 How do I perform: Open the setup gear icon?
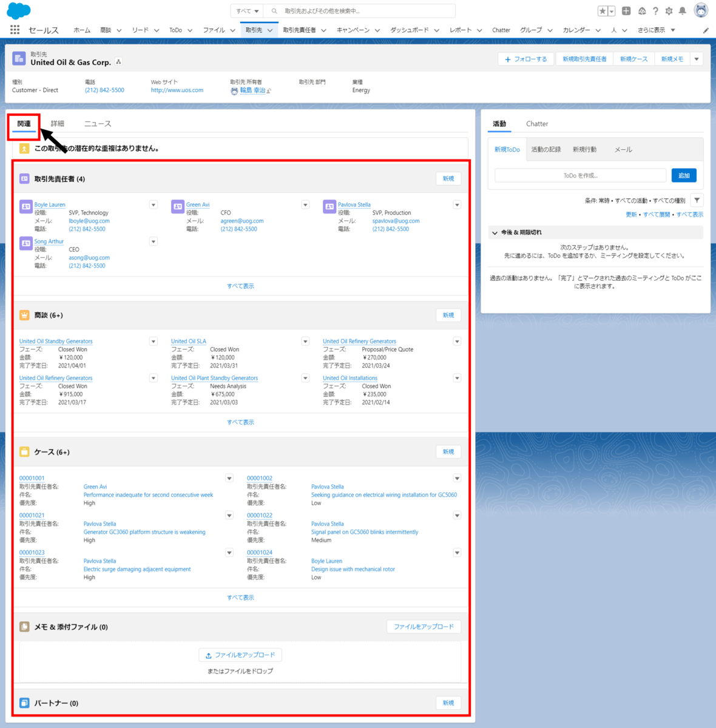669,11
